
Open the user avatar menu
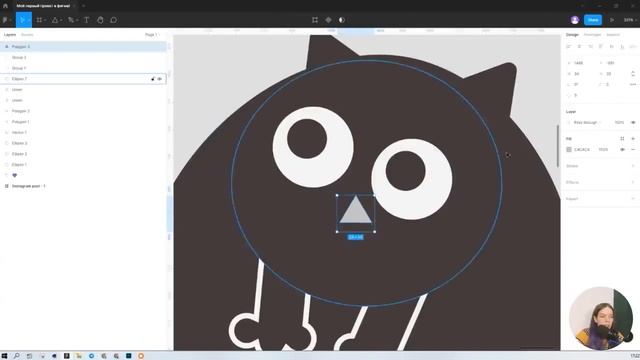(x=575, y=20)
